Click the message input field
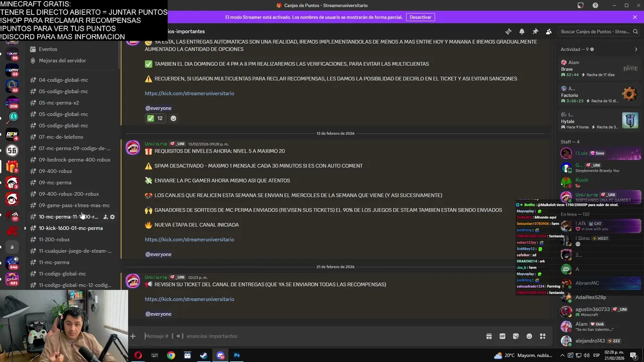 point(312,336)
